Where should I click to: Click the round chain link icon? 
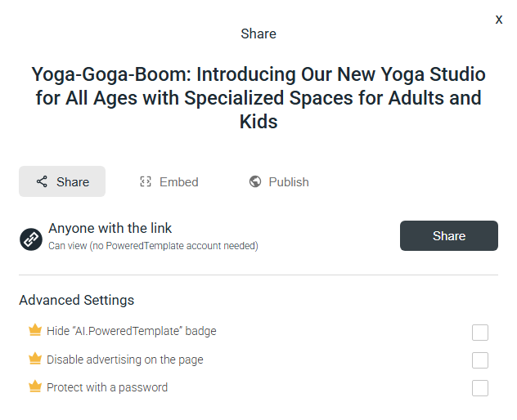[x=31, y=239]
